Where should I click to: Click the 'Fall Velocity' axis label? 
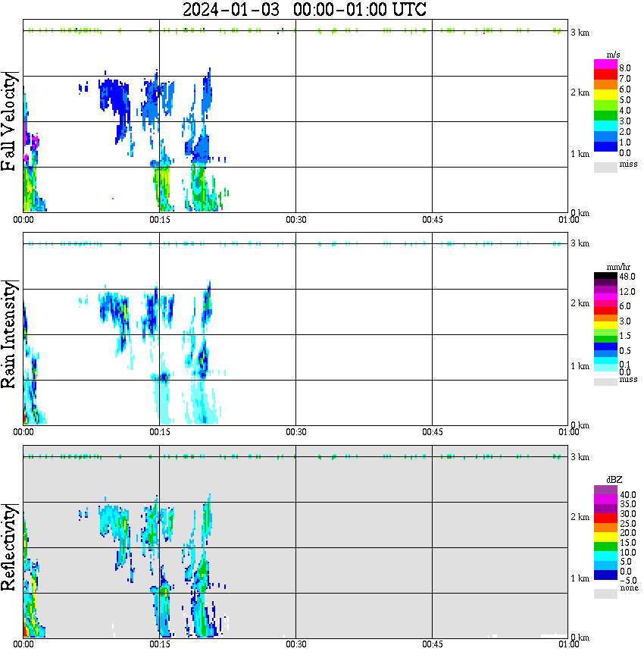8,121
